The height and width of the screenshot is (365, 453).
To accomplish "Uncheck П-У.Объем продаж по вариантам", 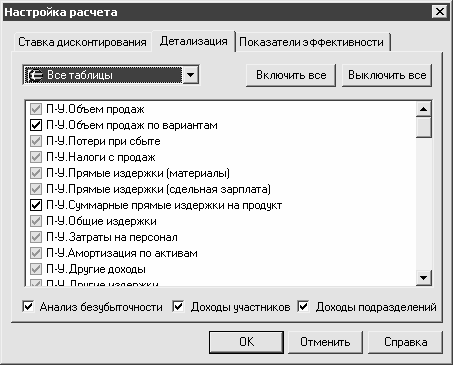I will tap(36, 125).
